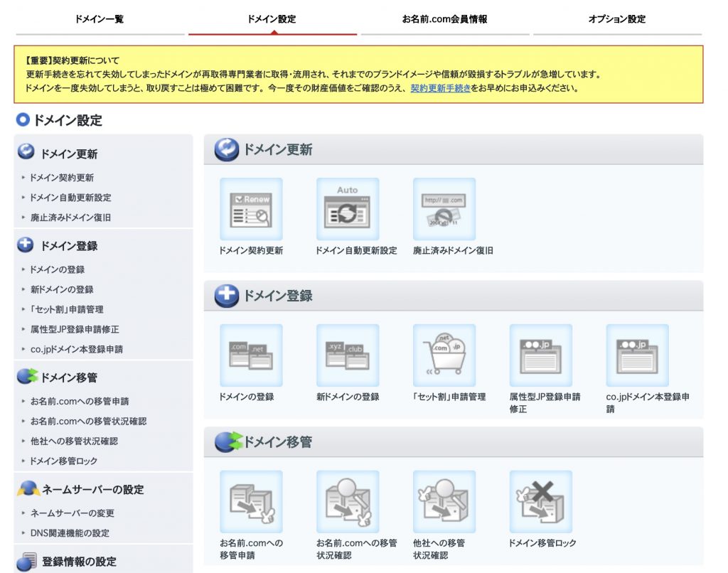Open sidebar link お名前.comへの移管申請
Screen dimensions: 728x573
point(80,401)
